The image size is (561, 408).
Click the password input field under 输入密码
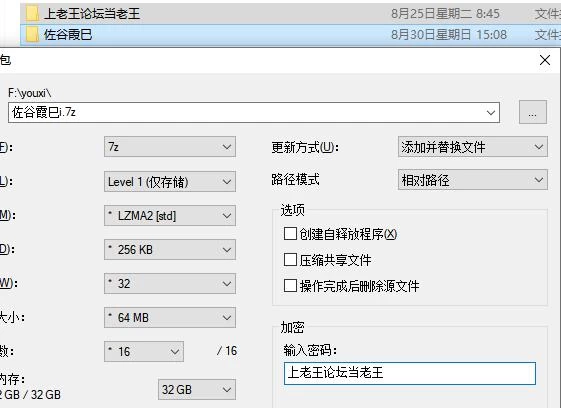(x=410, y=373)
